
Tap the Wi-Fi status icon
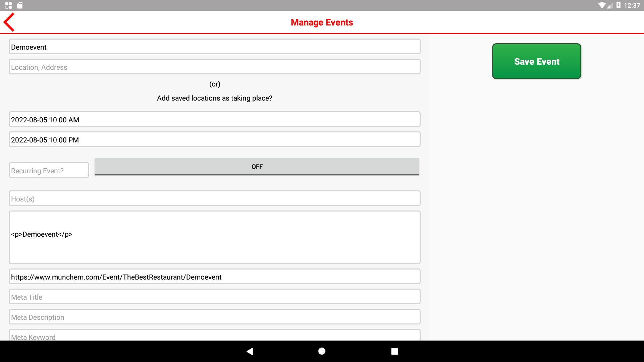coord(602,5)
